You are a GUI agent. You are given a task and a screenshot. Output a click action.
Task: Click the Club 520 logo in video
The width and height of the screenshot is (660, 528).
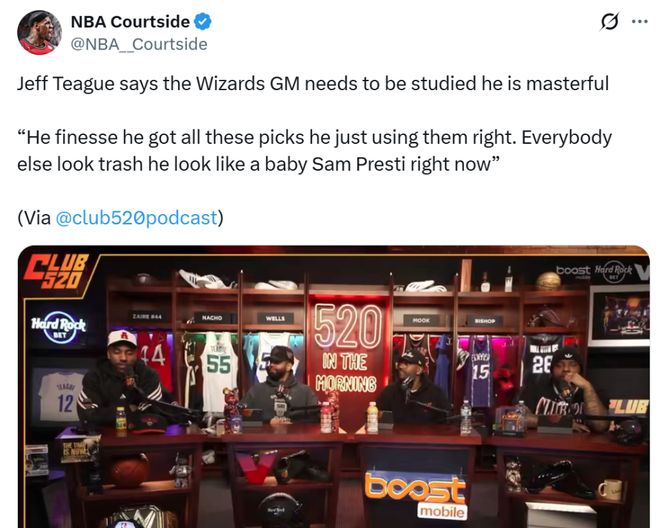(57, 271)
